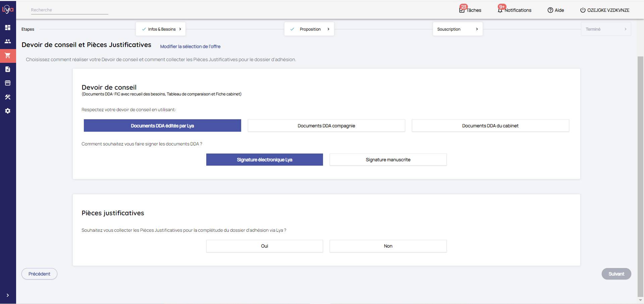644x304 pixels.
Task: Choose Oui for Pièces justificatives
Action: [x=264, y=246]
